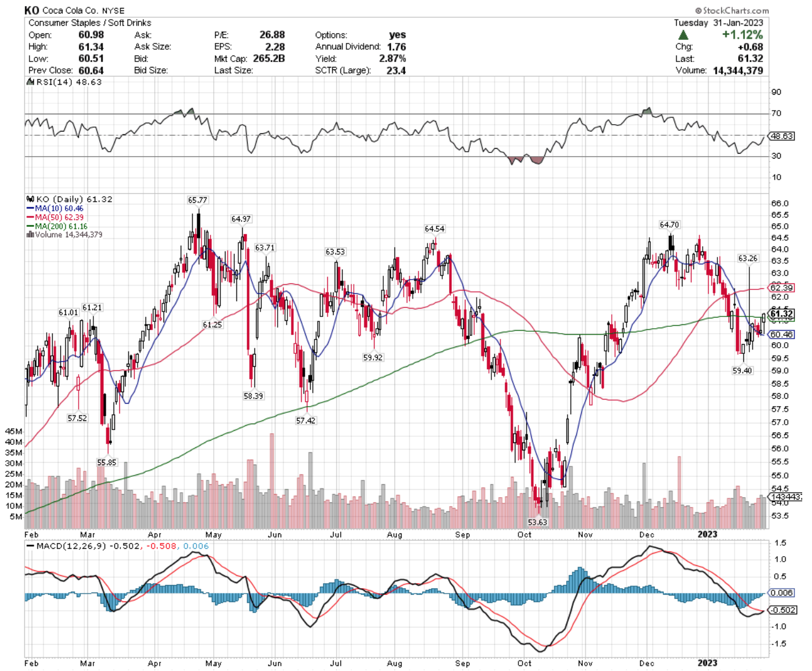
Task: Click the Mkt Cap value 265.2B
Action: tap(269, 58)
